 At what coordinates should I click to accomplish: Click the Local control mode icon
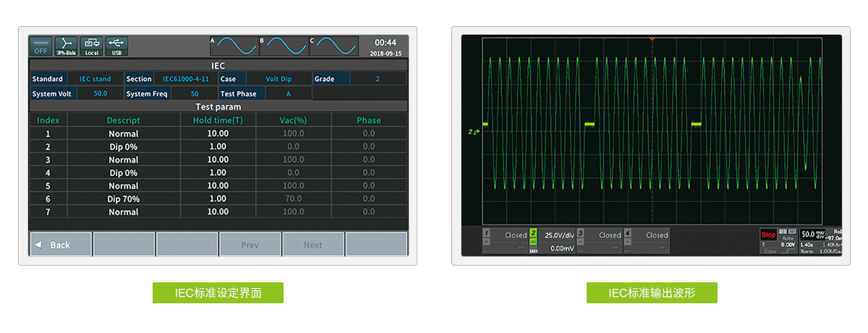click(x=91, y=46)
